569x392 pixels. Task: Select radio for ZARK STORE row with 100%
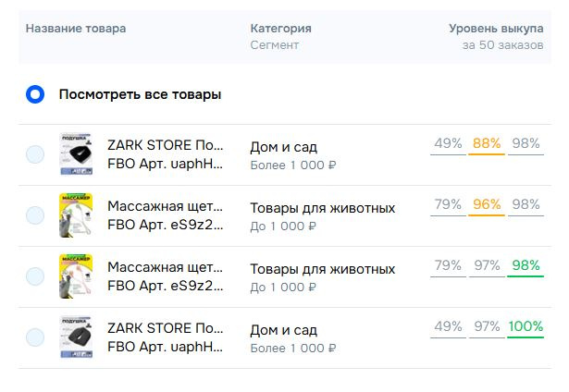pyautogui.click(x=35, y=337)
